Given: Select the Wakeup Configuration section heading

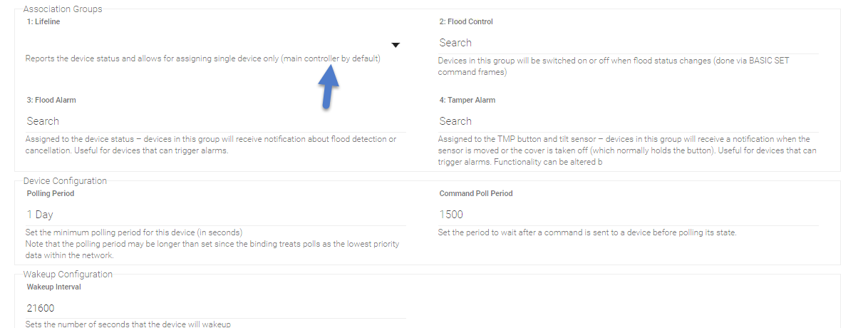Looking at the screenshot, I should (68, 274).
